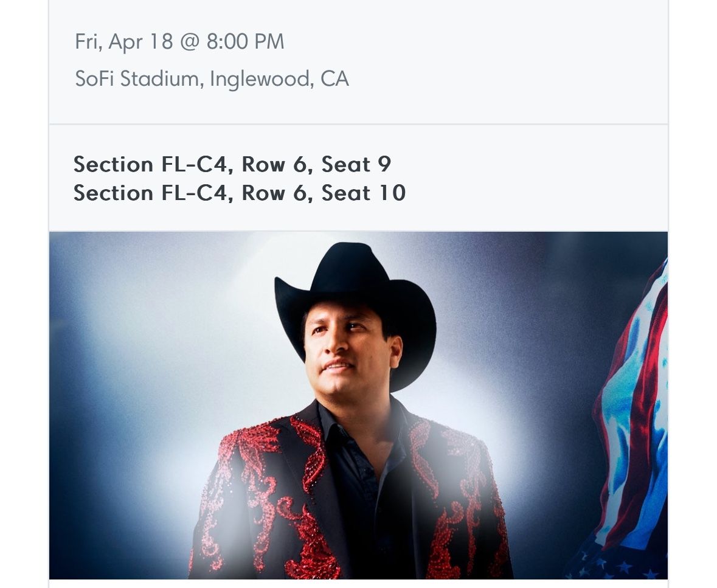
Task: Click the words Seat 10
Action: (363, 193)
